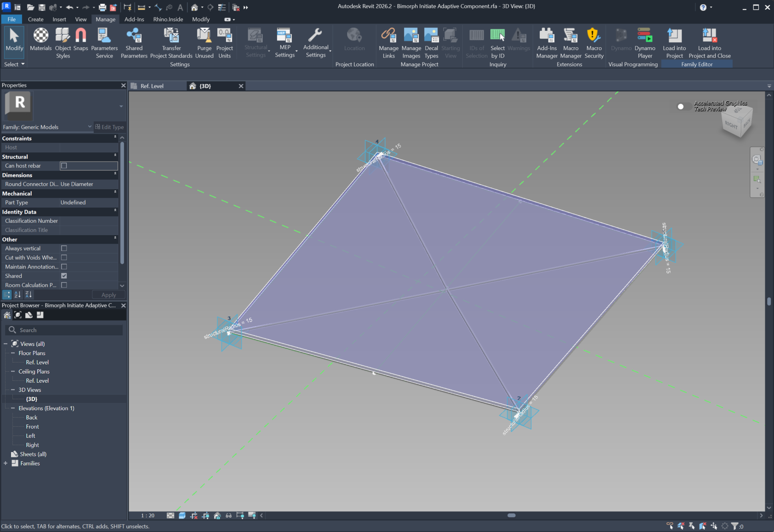Screen dimensions: 774x532
Task: Open Manage Links
Action: coord(389,43)
